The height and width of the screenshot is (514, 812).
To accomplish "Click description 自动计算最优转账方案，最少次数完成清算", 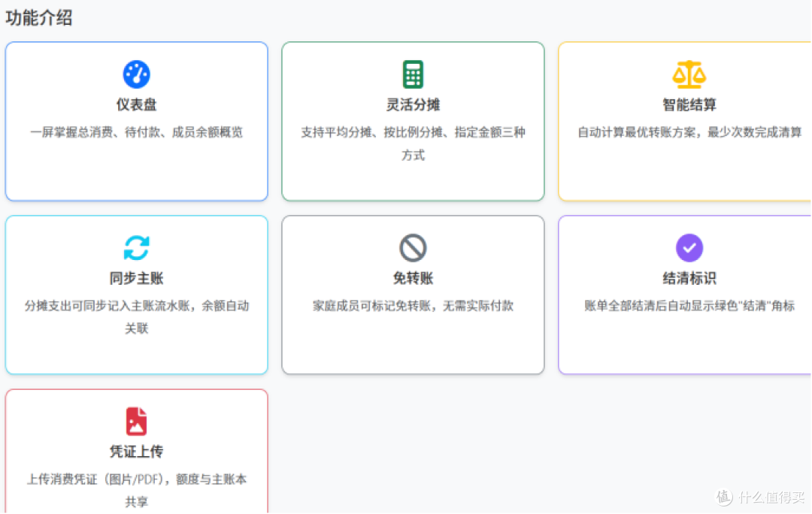I will pos(689,132).
